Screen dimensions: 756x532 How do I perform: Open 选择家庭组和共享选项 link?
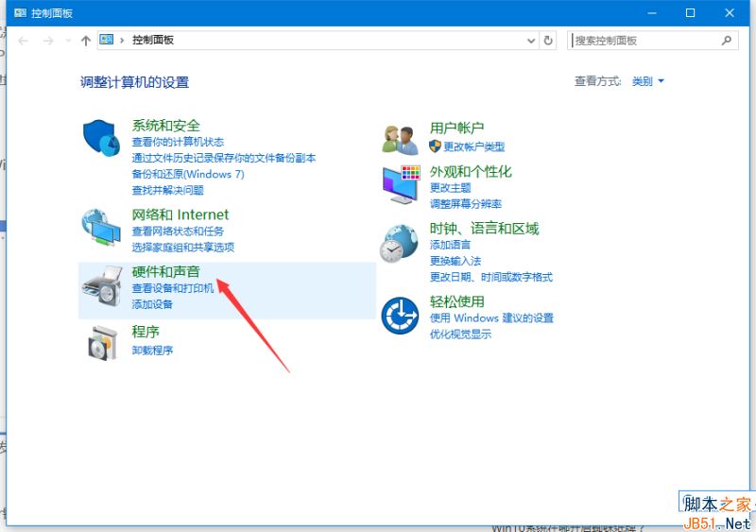(x=182, y=247)
